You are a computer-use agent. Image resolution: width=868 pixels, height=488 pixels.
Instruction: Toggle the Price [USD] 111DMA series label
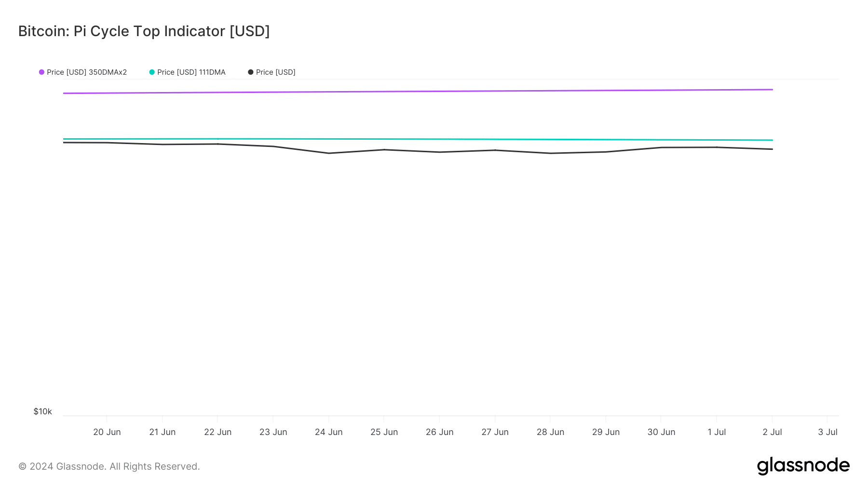[x=191, y=72]
